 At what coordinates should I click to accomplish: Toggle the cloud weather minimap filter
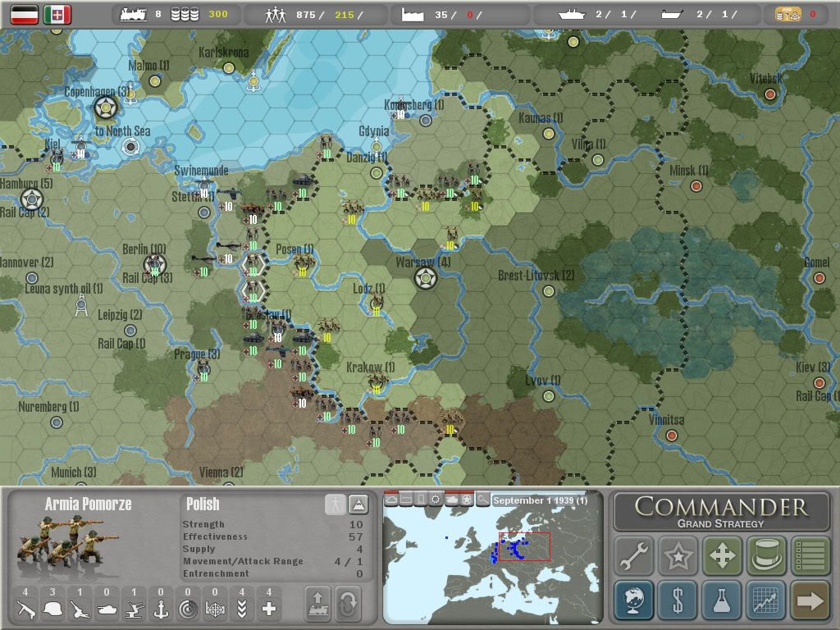391,500
